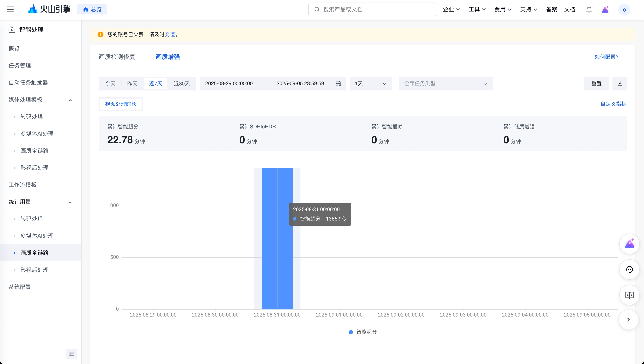Click the 充值 recharge link
644x364 pixels.
[170, 34]
